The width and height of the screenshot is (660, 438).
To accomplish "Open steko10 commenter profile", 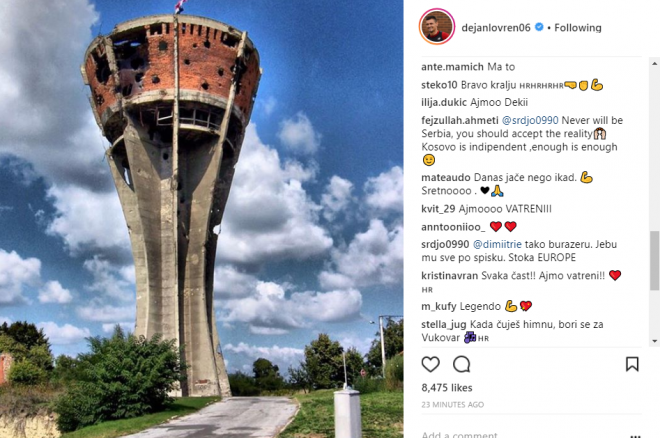I will tap(439, 85).
